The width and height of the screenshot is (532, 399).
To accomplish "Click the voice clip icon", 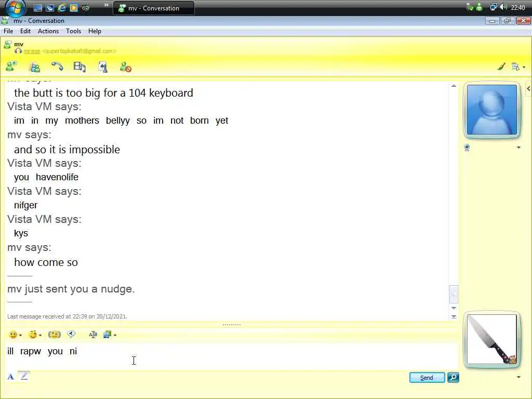I will coord(71,335).
